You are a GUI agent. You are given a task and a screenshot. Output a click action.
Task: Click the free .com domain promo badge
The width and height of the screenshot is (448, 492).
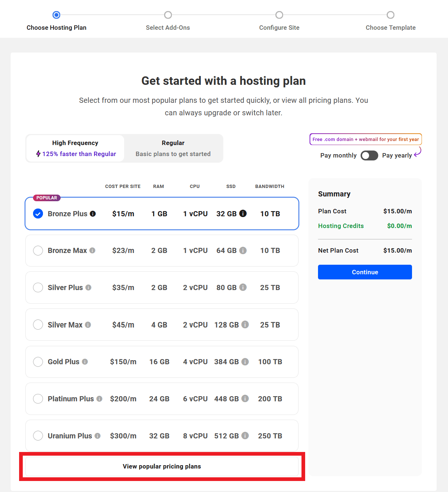(366, 140)
